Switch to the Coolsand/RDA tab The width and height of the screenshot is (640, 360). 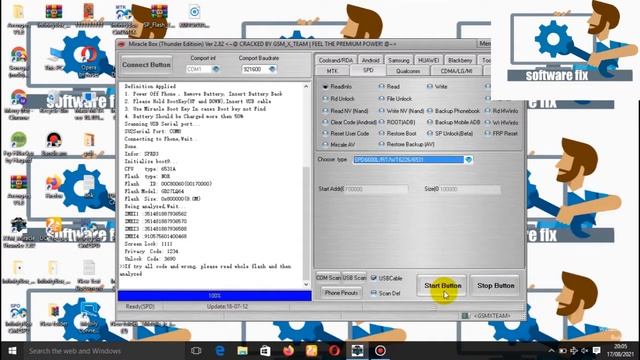pyautogui.click(x=336, y=60)
